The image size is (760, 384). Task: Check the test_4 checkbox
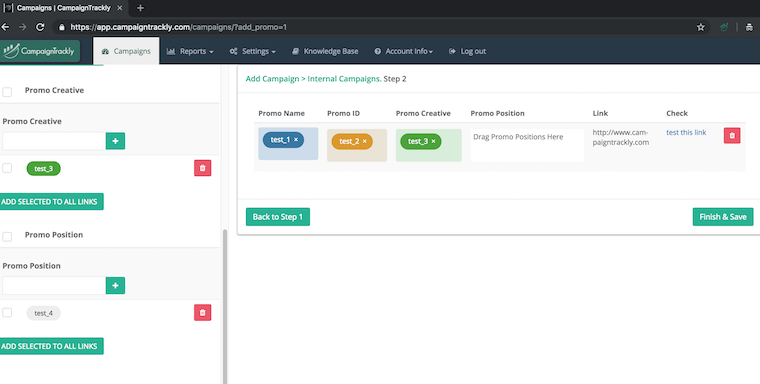[x=7, y=313]
